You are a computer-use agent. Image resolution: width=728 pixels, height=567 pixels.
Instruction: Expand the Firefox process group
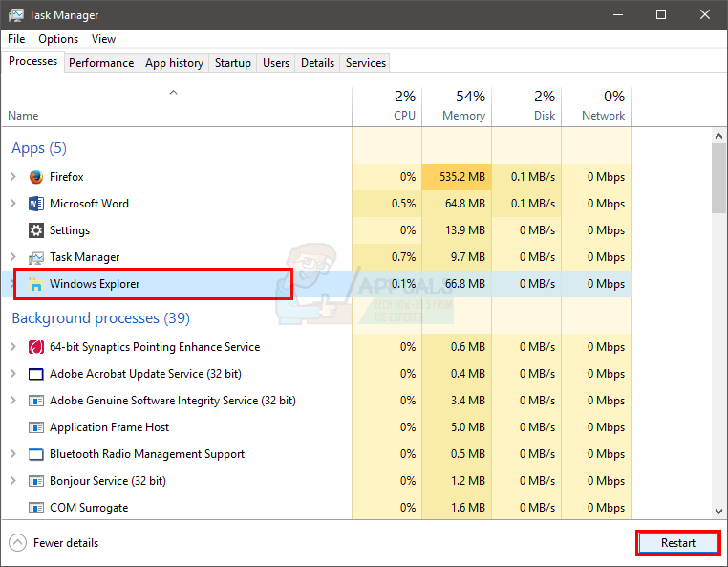click(12, 177)
